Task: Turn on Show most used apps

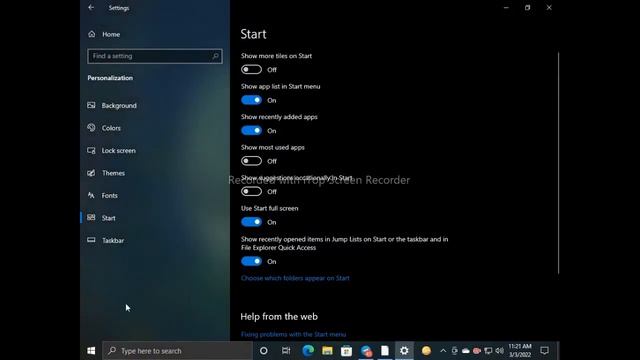Action: [x=251, y=161]
